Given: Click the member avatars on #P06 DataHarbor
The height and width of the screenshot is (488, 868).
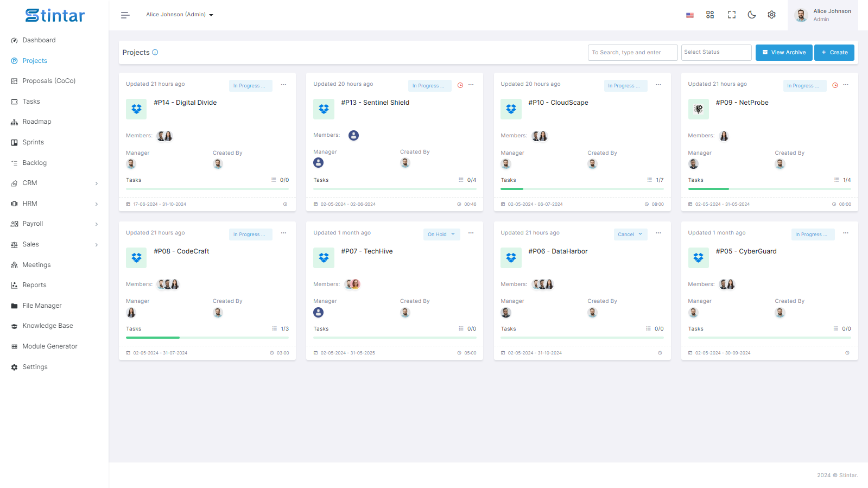Looking at the screenshot, I should point(543,284).
